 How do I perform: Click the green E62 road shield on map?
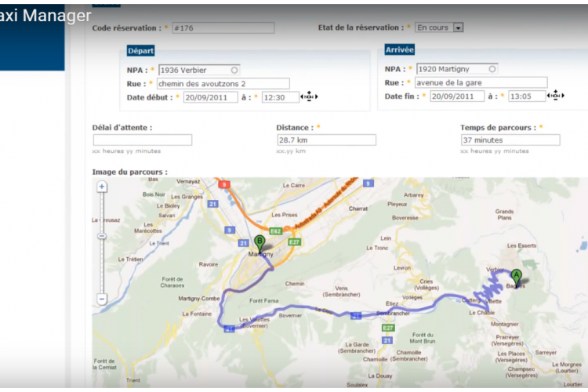coord(276,231)
